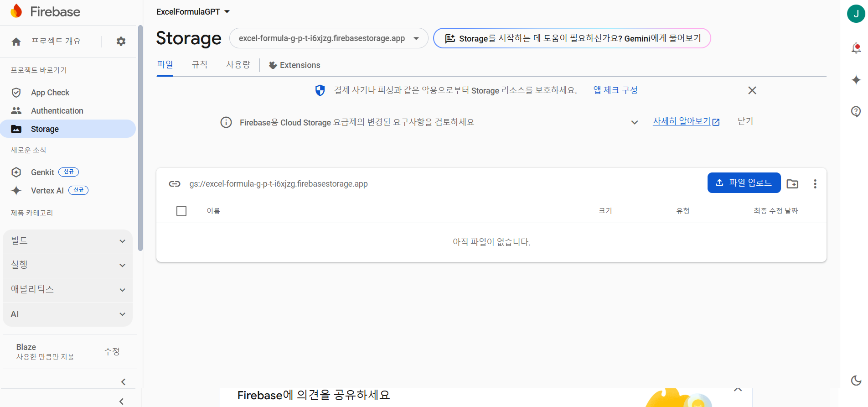Switch to the 규칙 tab
Image resolution: width=868 pixels, height=407 pixels.
tap(199, 65)
